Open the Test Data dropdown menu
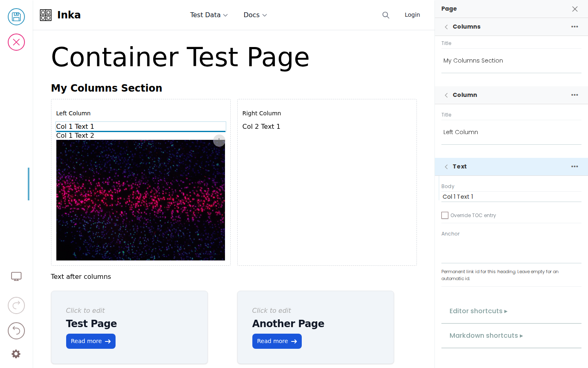The image size is (588, 368). [x=209, y=15]
